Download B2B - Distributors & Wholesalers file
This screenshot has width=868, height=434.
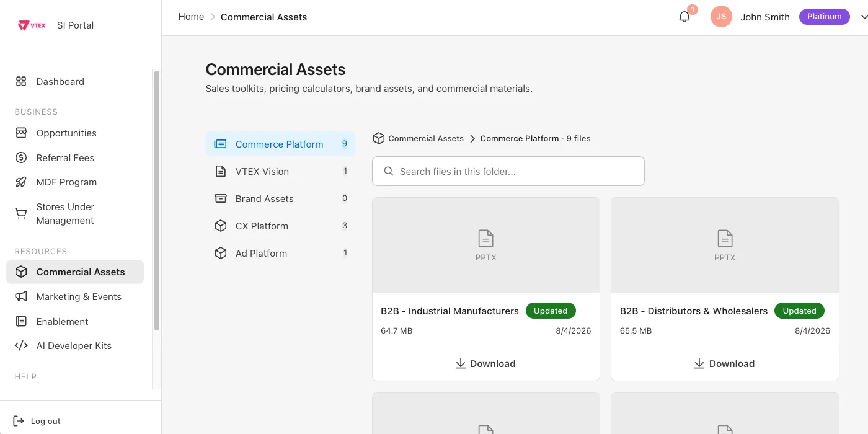pyautogui.click(x=725, y=363)
